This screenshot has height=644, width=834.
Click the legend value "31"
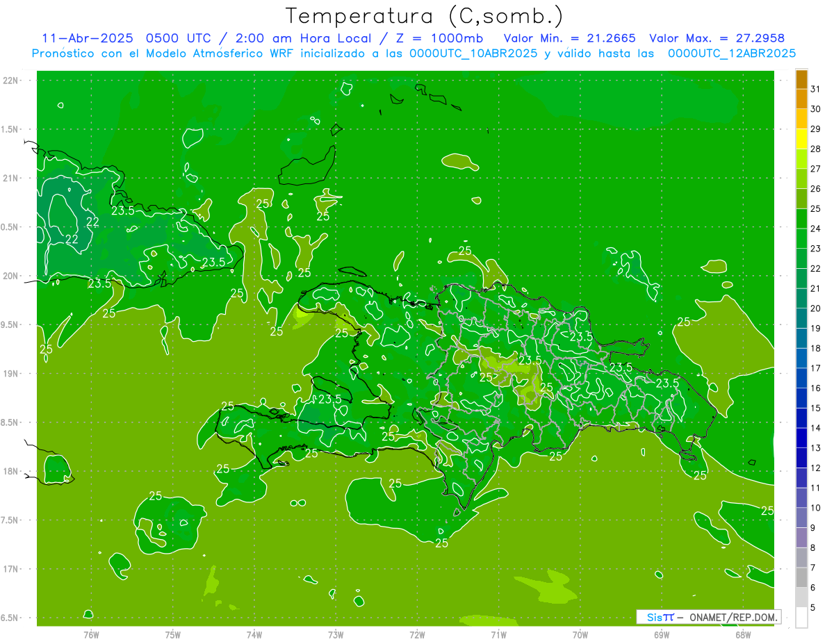816,89
